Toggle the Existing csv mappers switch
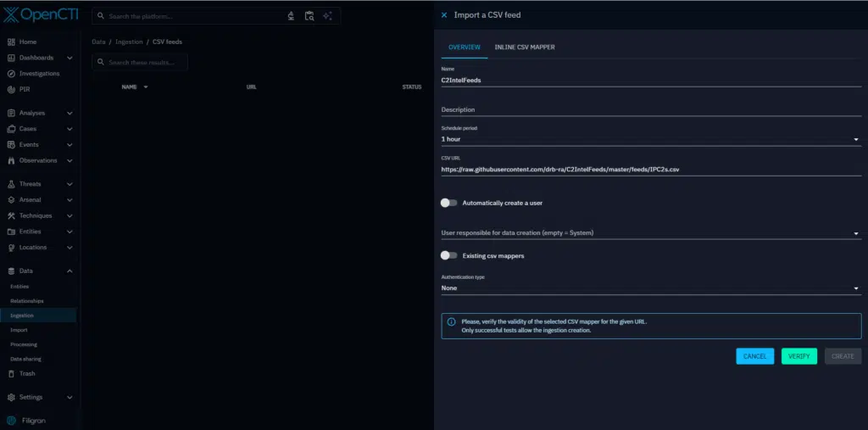 click(448, 255)
